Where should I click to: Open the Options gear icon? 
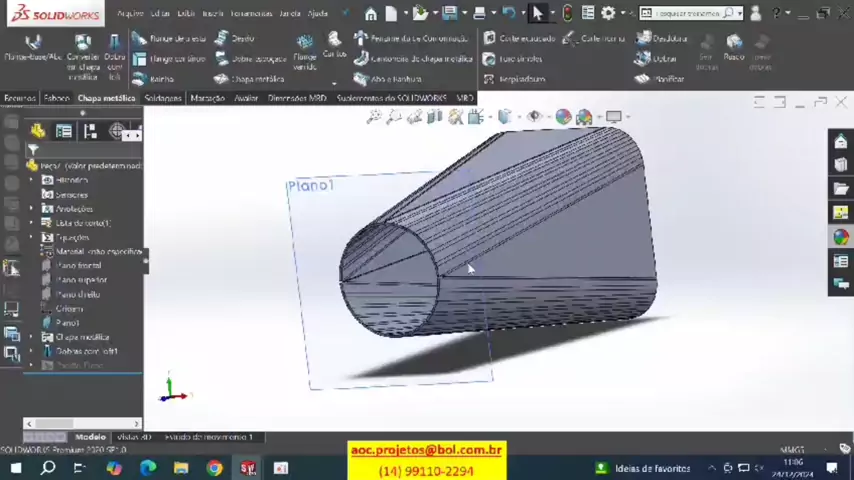tap(607, 13)
